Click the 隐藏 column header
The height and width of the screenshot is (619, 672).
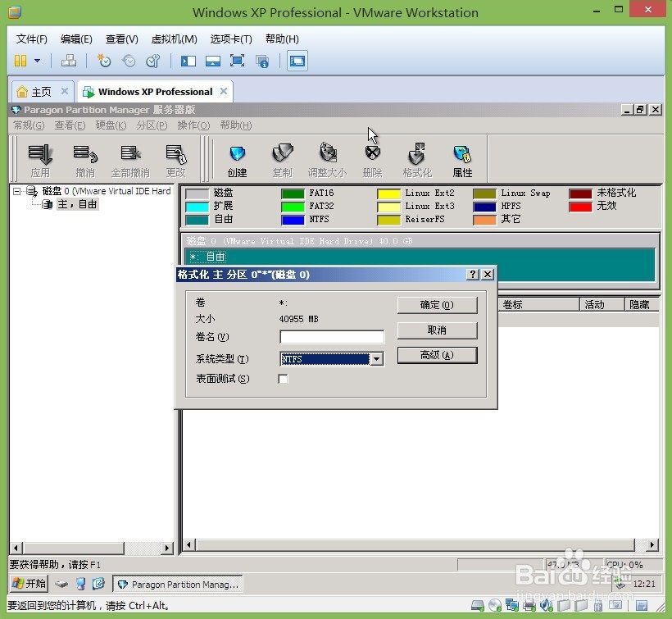point(641,305)
